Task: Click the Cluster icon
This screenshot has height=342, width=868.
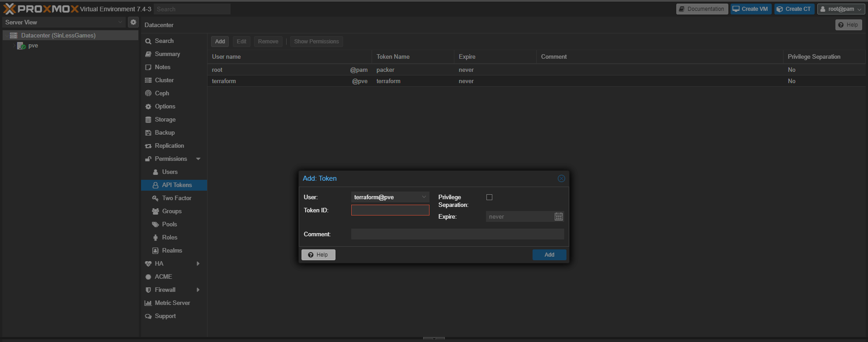Action: click(148, 80)
